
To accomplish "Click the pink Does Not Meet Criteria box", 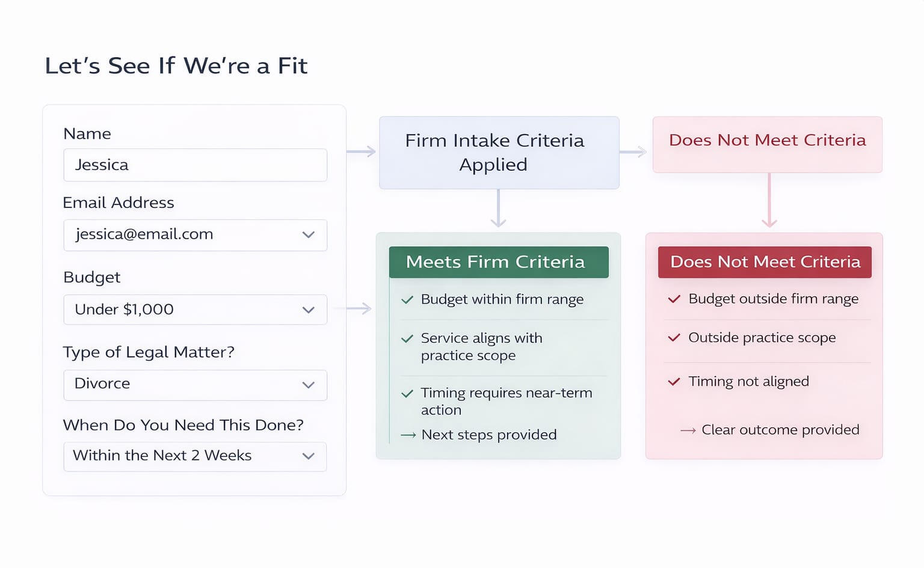I will coord(767,144).
